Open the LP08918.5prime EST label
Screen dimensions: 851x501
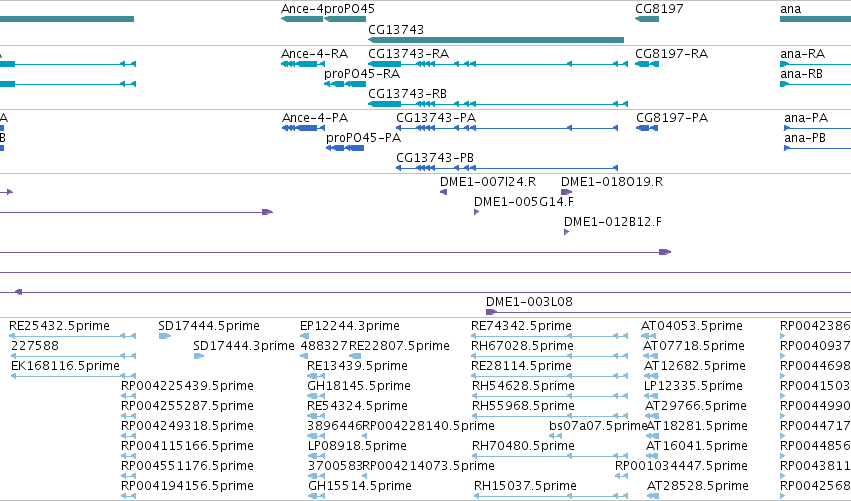(357, 446)
